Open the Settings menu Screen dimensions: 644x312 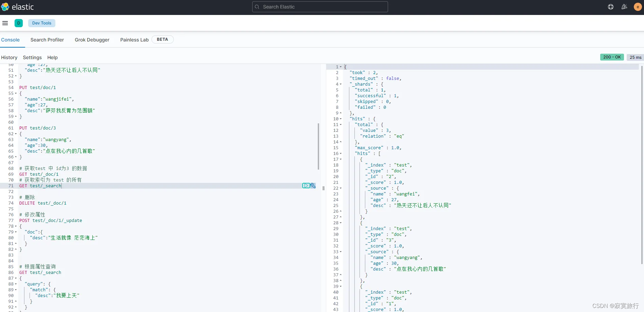(32, 57)
